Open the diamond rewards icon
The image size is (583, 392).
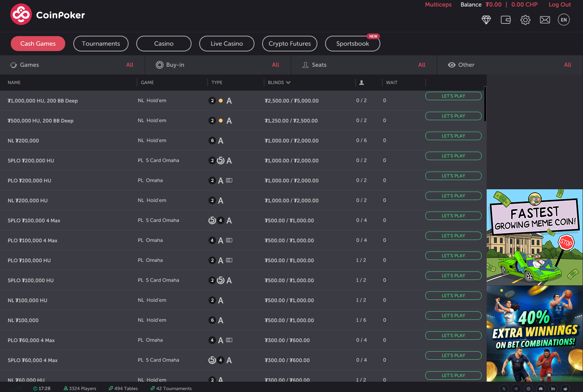(x=486, y=20)
